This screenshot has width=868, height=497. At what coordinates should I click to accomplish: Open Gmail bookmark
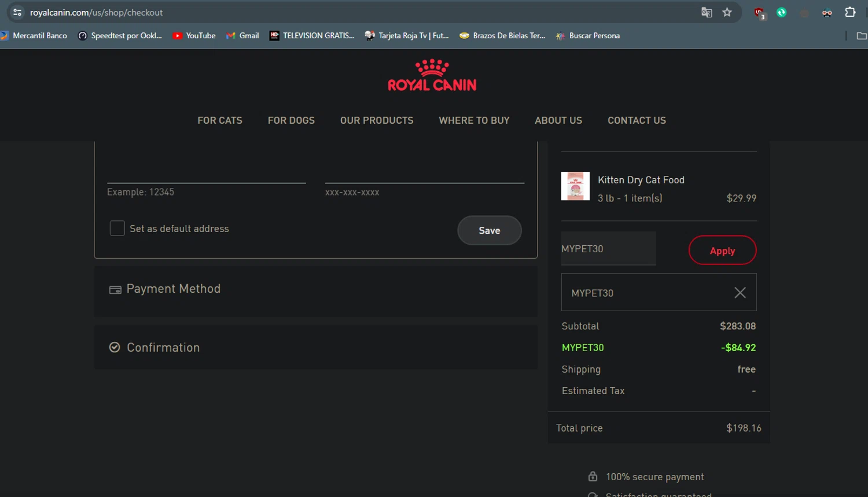point(242,36)
